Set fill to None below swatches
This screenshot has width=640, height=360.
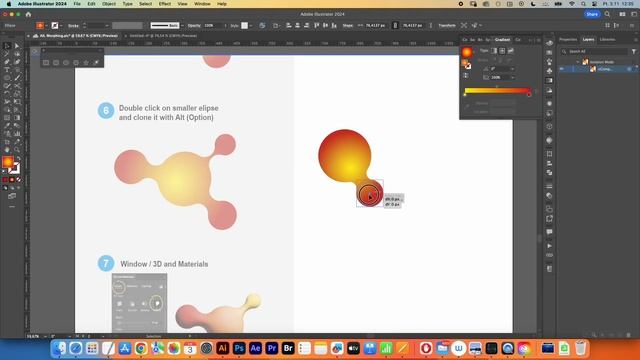click(18, 180)
